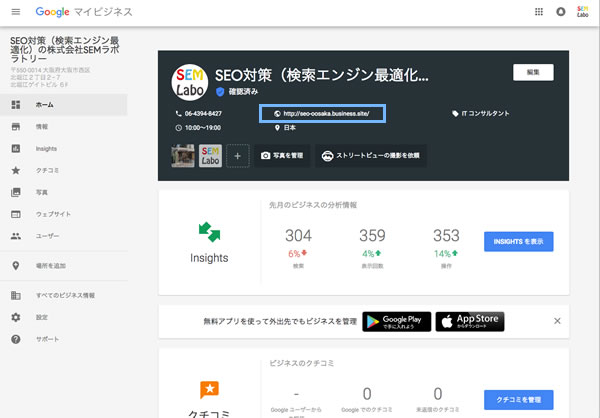Click the all businesses building icon
Image resolution: width=600 pixels, height=418 pixels.
(16, 295)
